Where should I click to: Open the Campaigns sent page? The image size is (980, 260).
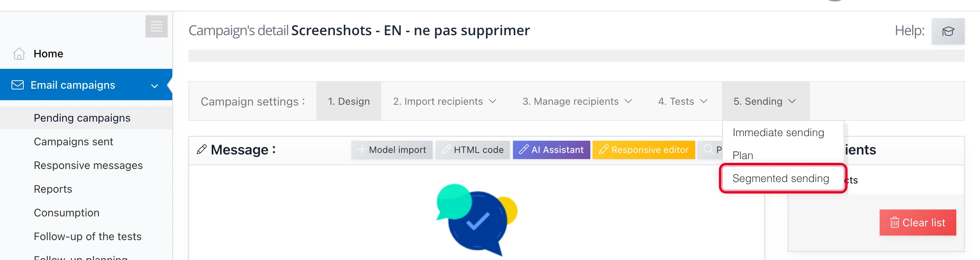[x=73, y=141]
